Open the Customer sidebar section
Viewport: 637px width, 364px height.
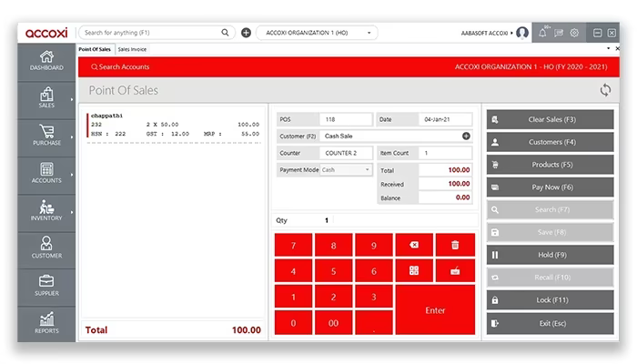tap(46, 248)
